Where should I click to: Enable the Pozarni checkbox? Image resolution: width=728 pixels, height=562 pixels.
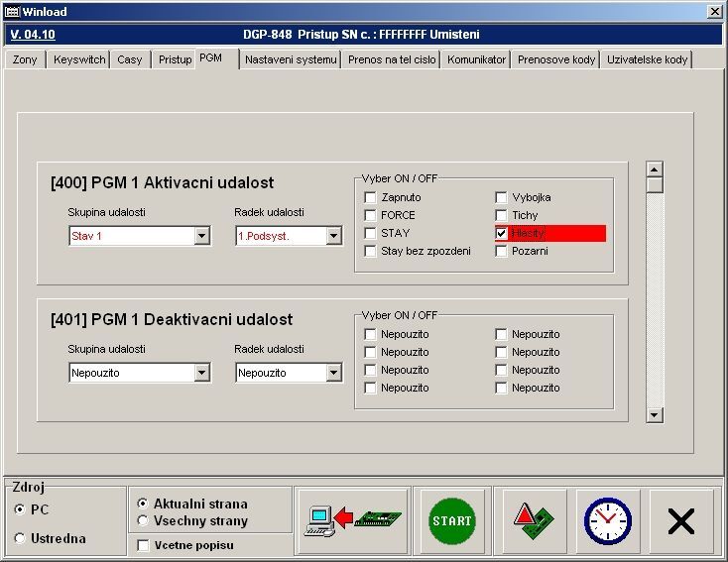tap(502, 252)
